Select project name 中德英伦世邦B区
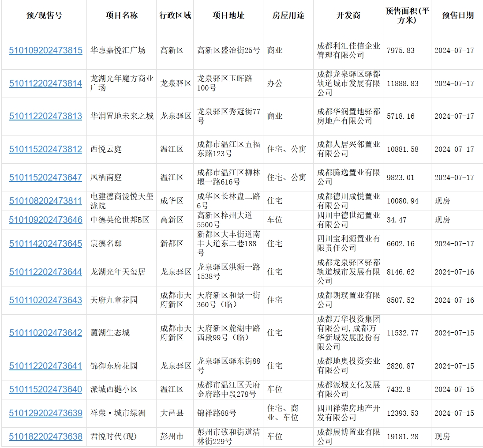The width and height of the screenshot is (483, 448). click(x=120, y=220)
